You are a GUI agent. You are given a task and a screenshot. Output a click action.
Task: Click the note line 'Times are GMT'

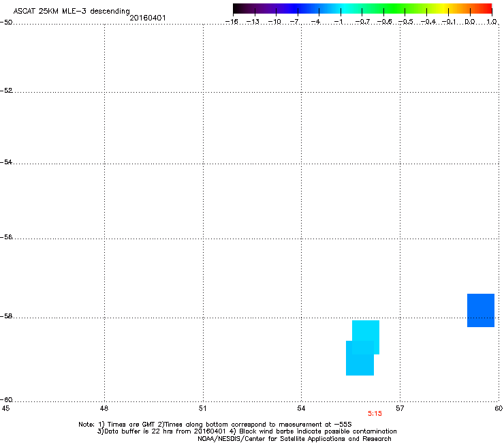click(131, 425)
